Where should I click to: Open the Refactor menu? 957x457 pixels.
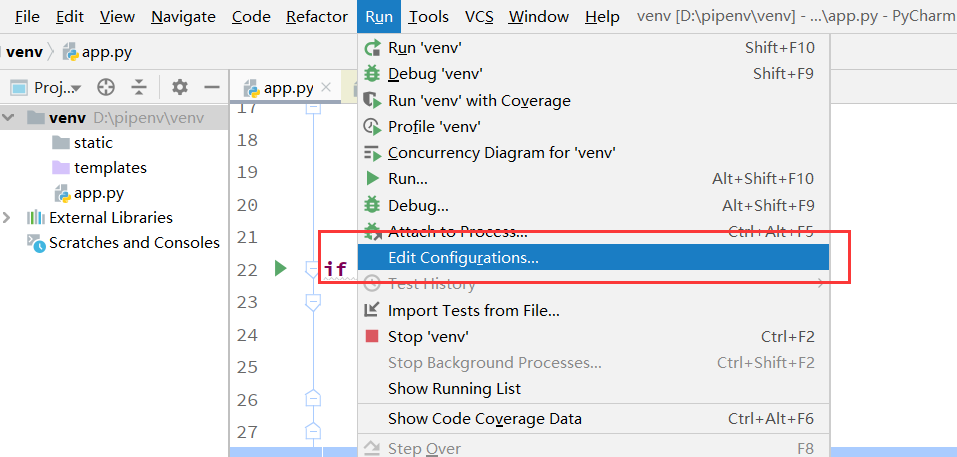pyautogui.click(x=317, y=17)
